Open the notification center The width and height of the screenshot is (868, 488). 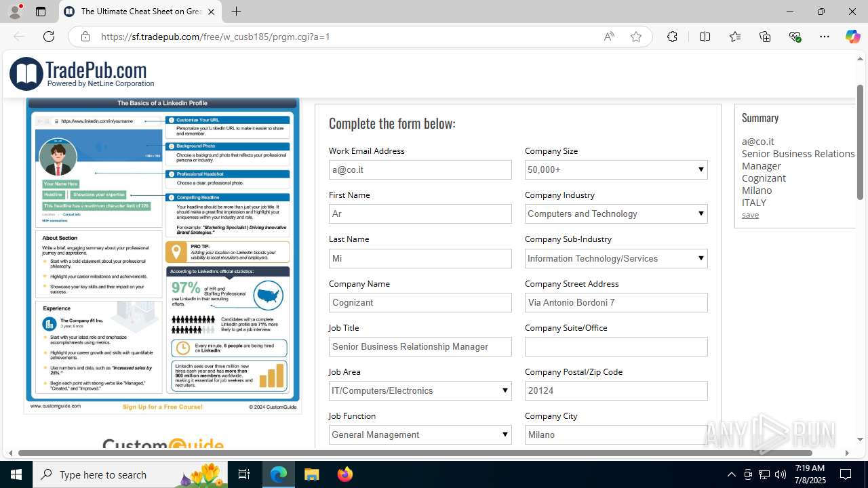click(x=846, y=474)
